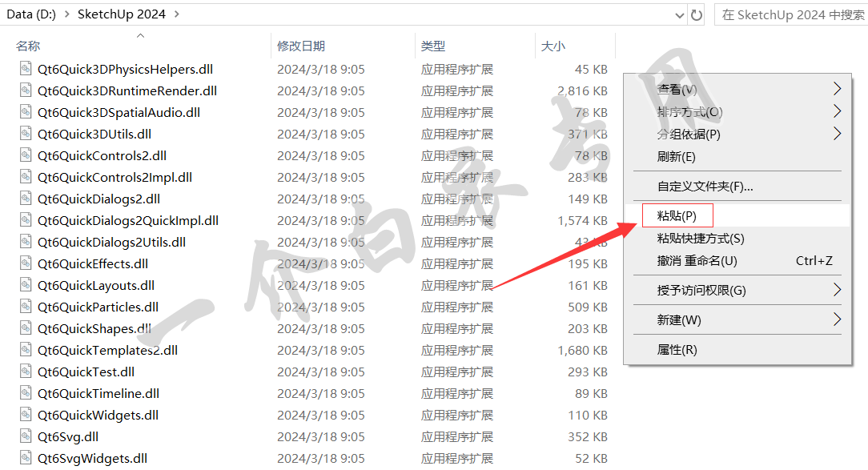The height and width of the screenshot is (470, 868).
Task: Click the Qt6QuickShapes.dll file icon
Action: pos(26,327)
